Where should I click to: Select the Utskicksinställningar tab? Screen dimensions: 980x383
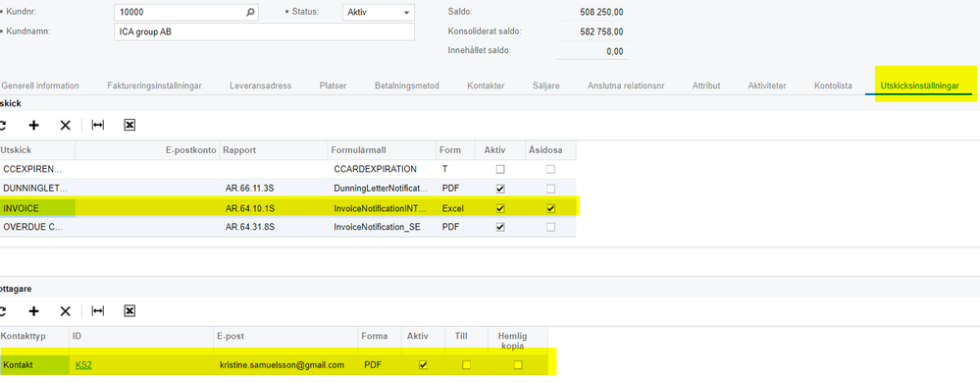[x=919, y=85]
